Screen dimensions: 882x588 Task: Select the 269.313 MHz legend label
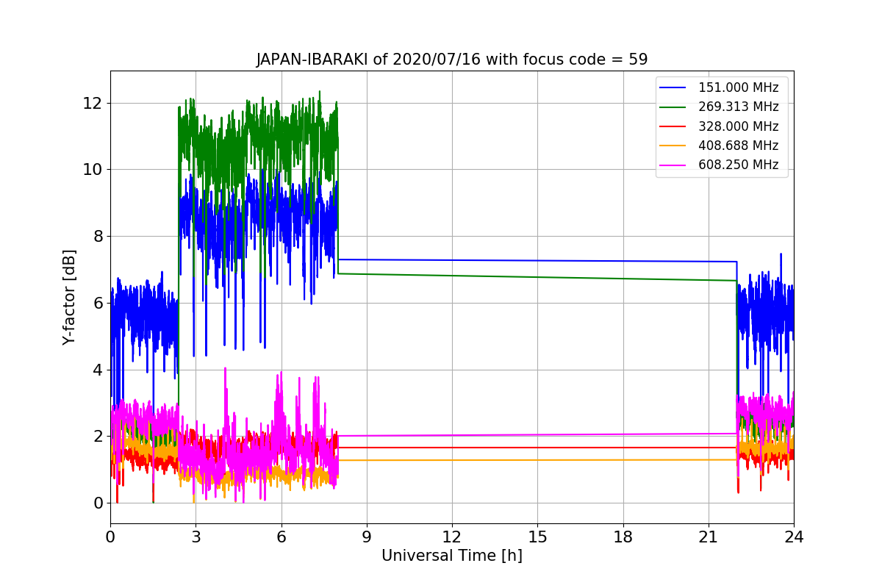coord(738,107)
